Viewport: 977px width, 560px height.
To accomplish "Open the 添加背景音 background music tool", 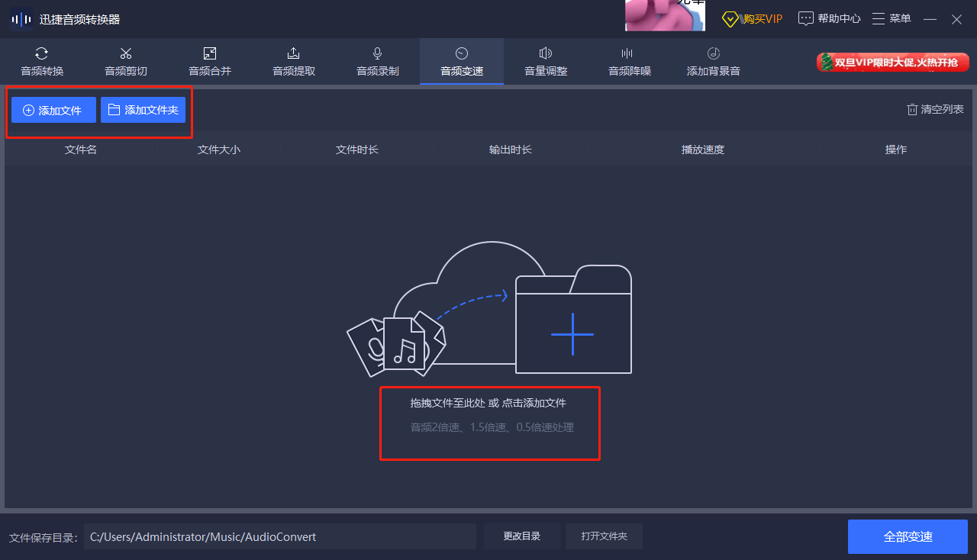I will tap(714, 62).
